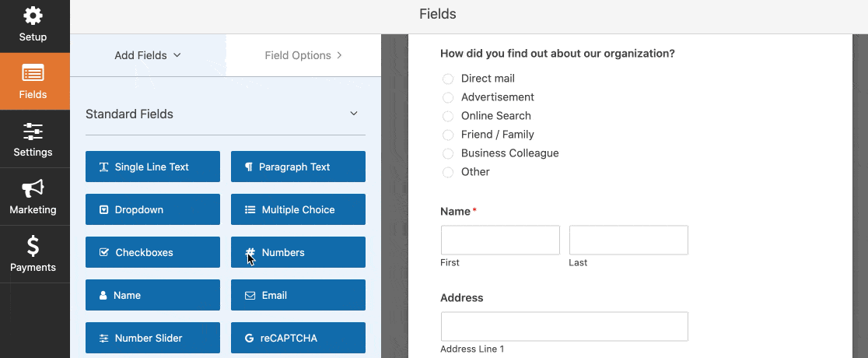Screen dimensions: 868x358
Task: Add the Checkboxes field via its icon
Action: (104, 253)
